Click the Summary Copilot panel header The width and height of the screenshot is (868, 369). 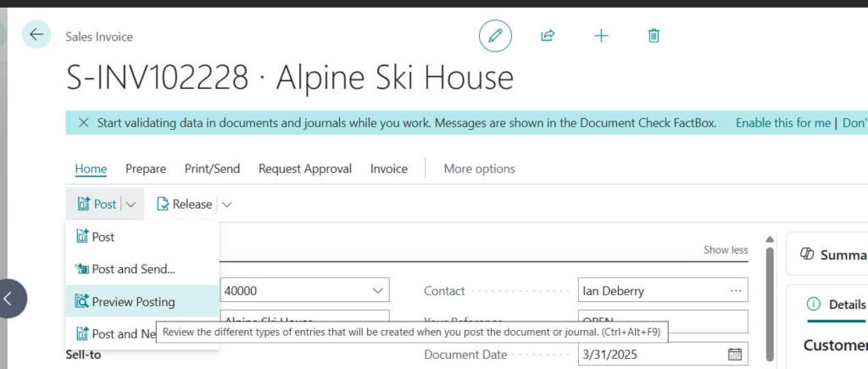tap(832, 254)
